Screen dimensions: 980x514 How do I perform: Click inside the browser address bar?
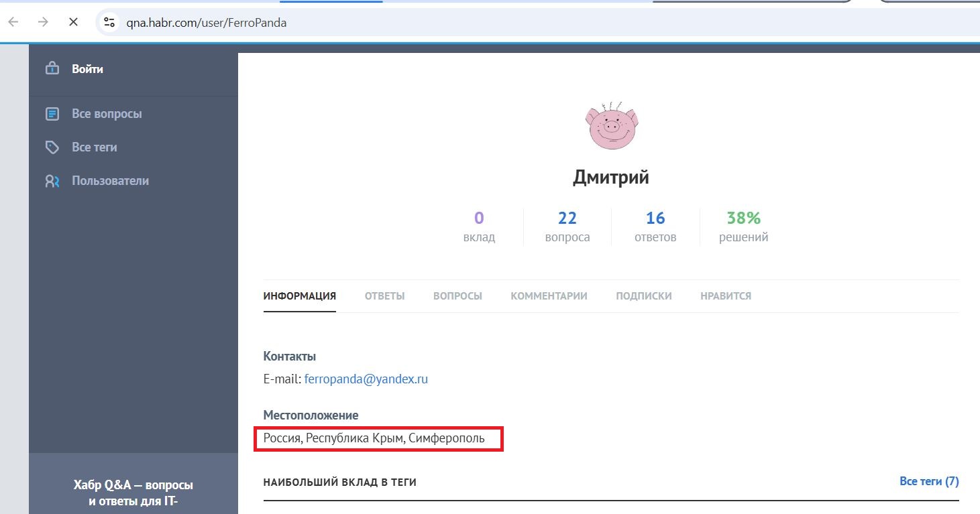[x=207, y=22]
